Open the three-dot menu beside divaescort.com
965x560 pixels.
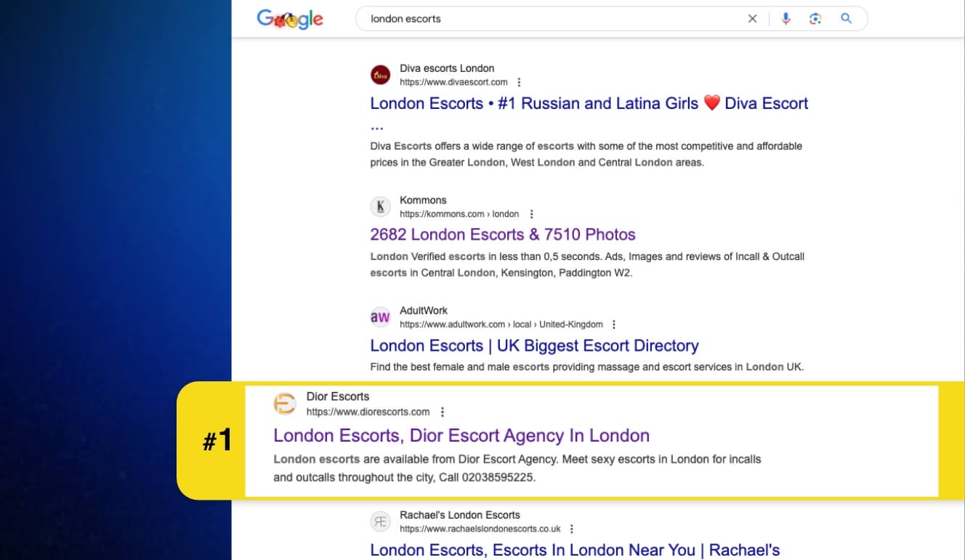519,83
